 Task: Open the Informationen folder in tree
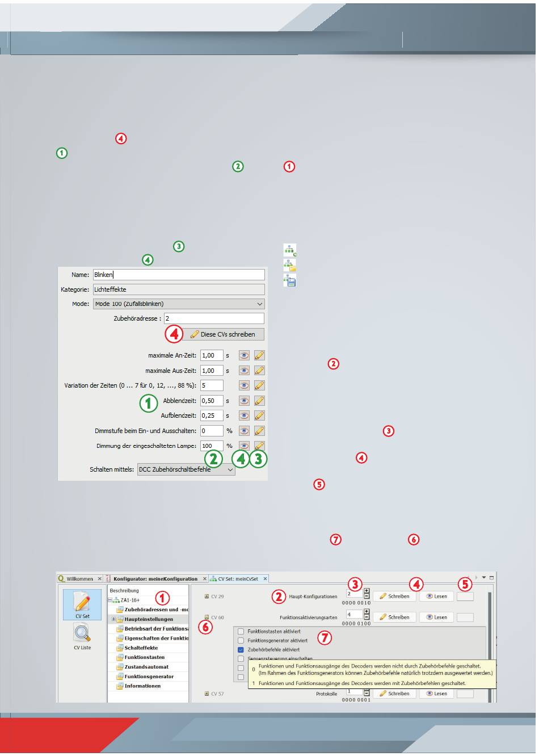138,686
